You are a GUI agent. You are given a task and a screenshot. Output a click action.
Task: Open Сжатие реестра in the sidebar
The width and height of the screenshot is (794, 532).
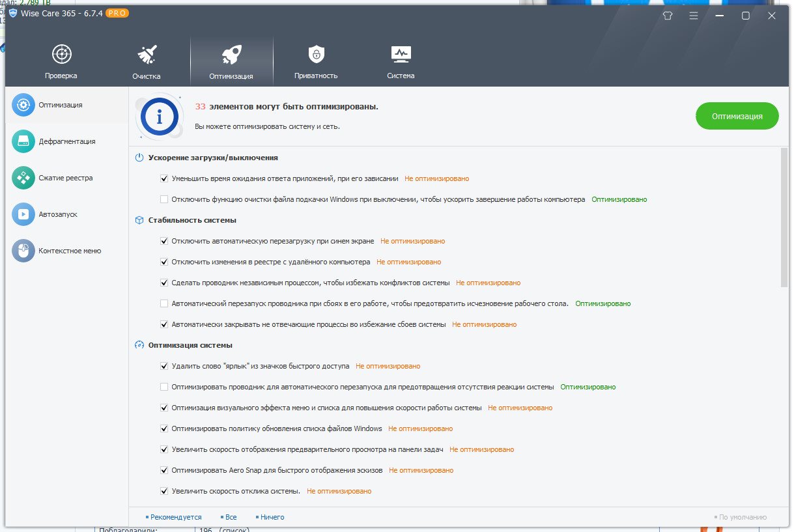(x=66, y=178)
